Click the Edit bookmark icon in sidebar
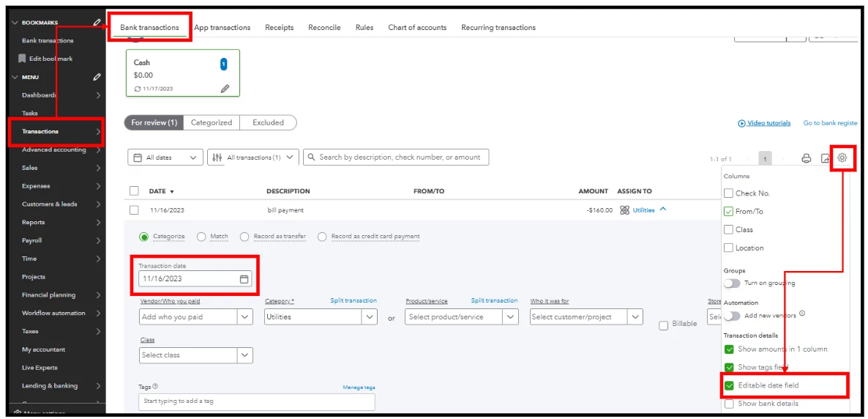Viewport: 868px width, 419px height. click(22, 58)
